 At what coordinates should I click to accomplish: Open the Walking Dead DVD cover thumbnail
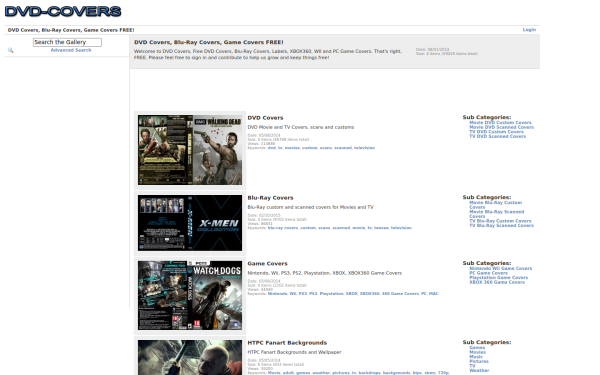click(x=190, y=150)
